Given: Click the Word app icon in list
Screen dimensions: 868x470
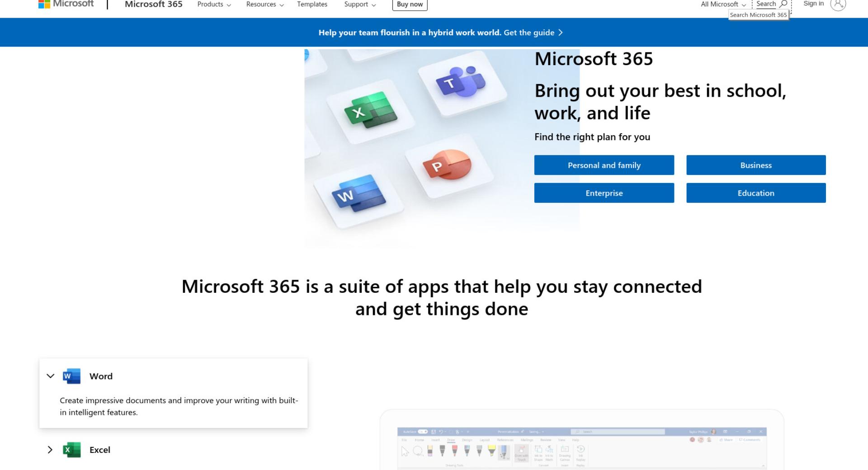Looking at the screenshot, I should [71, 376].
